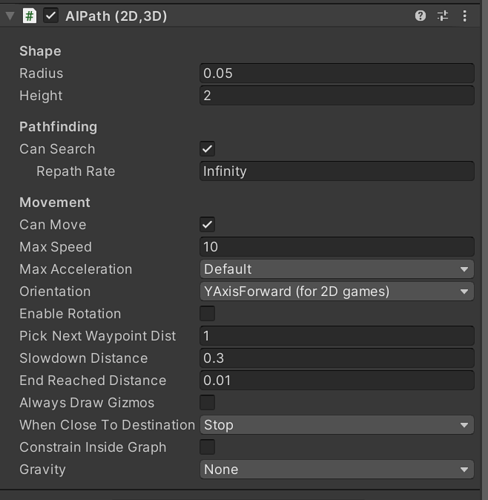Open the Orientation YAxisForward dropdown
Viewport: 488px width, 500px height.
point(337,291)
